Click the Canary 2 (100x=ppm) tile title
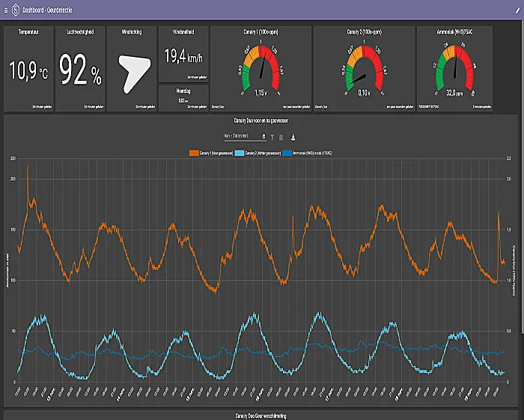This screenshot has height=420, width=524. 365,32
